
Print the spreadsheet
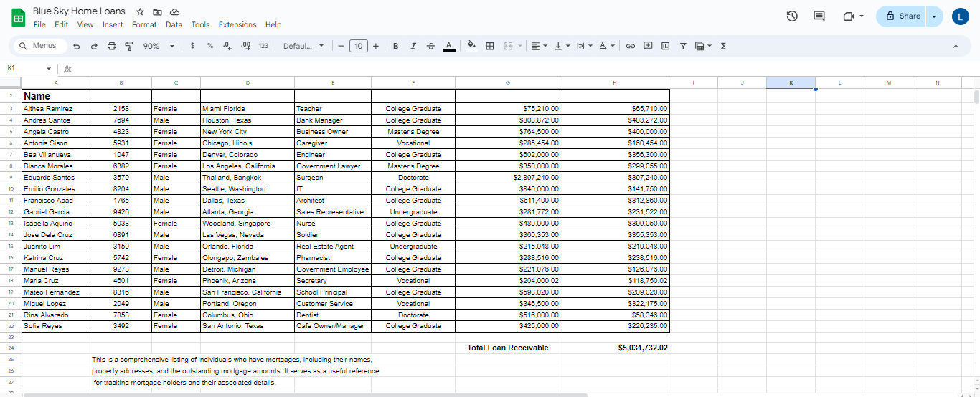111,46
